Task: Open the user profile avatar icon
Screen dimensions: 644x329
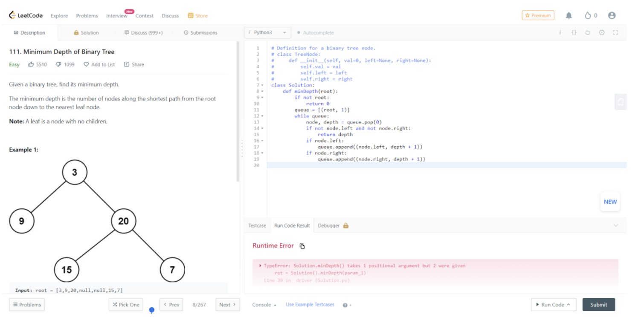Action: click(x=612, y=15)
